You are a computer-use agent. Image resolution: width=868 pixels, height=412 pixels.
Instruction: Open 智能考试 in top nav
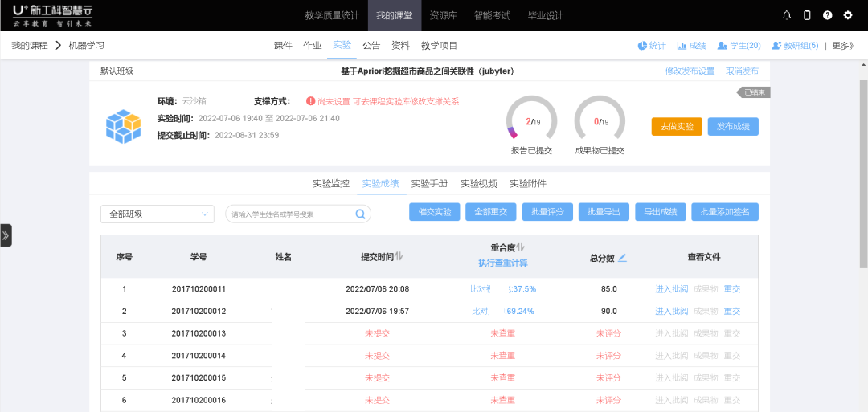[492, 15]
